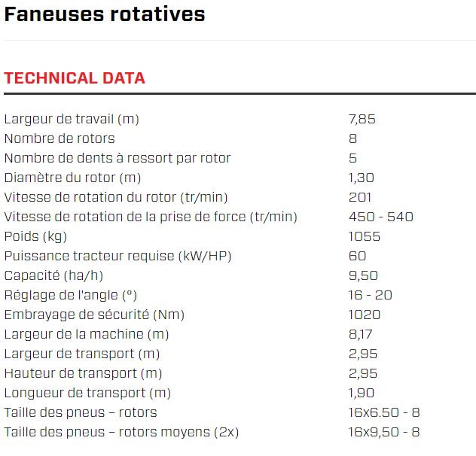Click the Puissance tracteur requise (kW/HP) label
The width and height of the screenshot is (476, 456).
point(117,256)
